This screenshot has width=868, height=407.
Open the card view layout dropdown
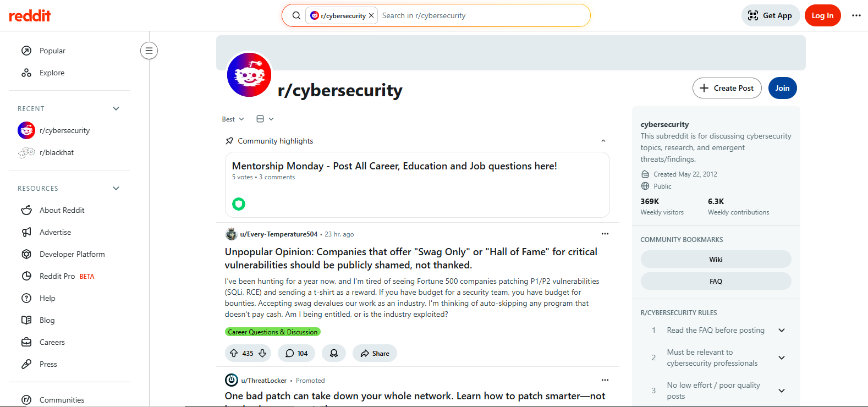pos(265,119)
